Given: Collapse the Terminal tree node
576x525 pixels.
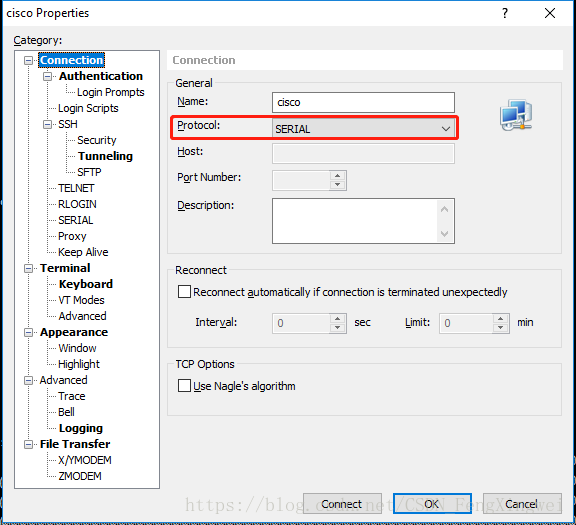Looking at the screenshot, I should [28, 269].
